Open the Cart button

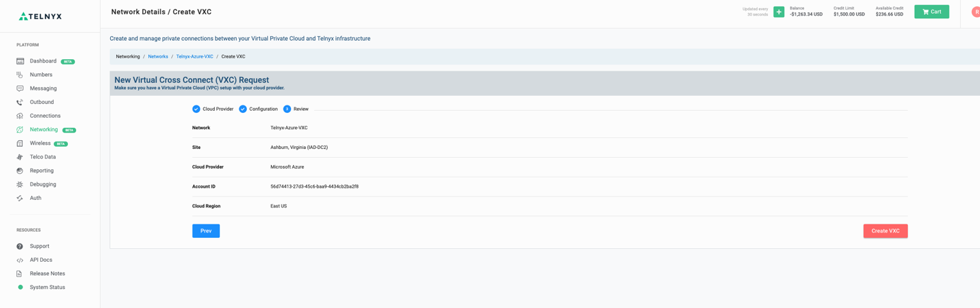click(x=932, y=12)
